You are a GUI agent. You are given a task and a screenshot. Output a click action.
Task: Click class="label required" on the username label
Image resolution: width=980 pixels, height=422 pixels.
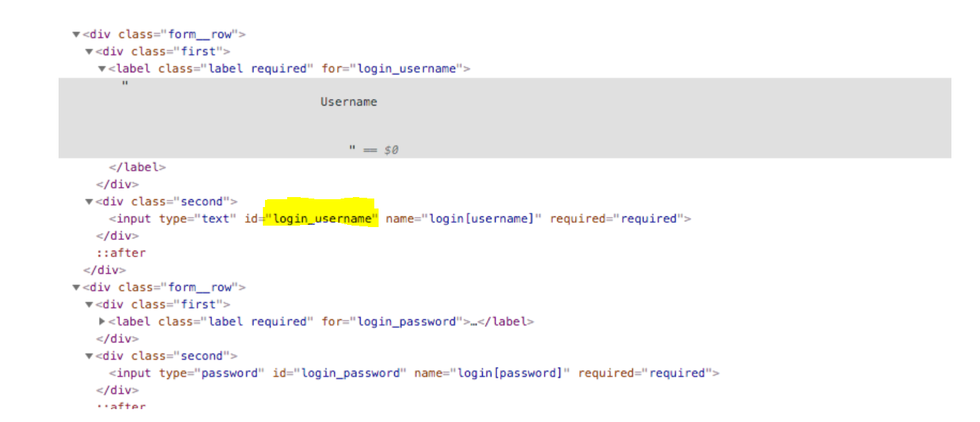236,69
